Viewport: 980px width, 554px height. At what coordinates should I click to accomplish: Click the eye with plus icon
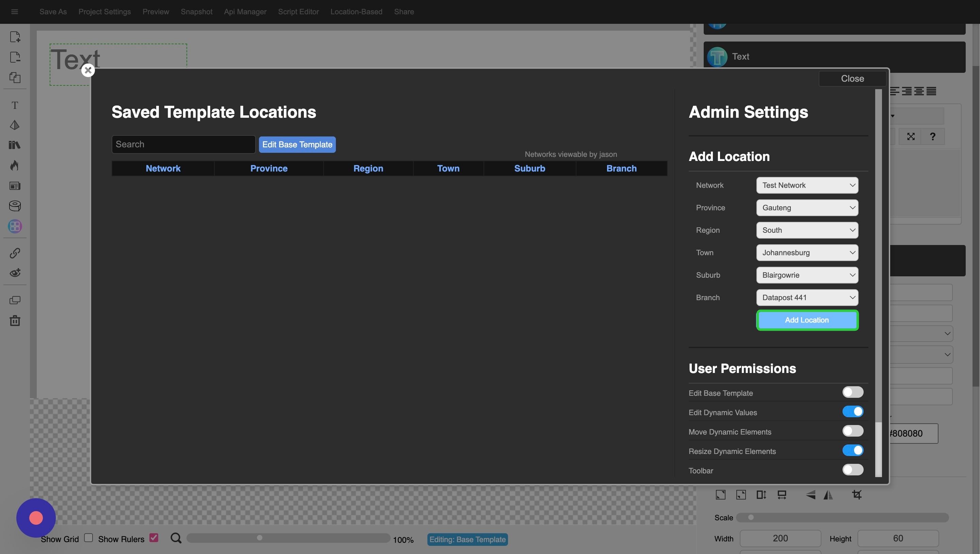tap(15, 273)
